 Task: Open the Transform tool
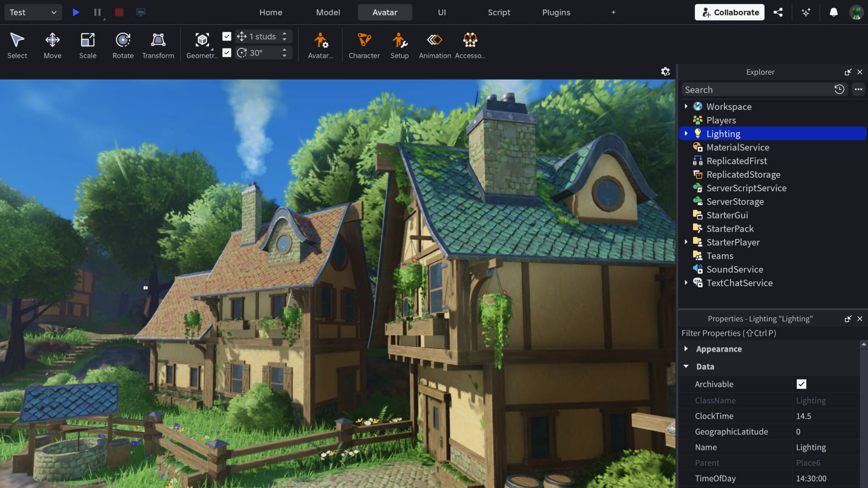click(x=158, y=44)
